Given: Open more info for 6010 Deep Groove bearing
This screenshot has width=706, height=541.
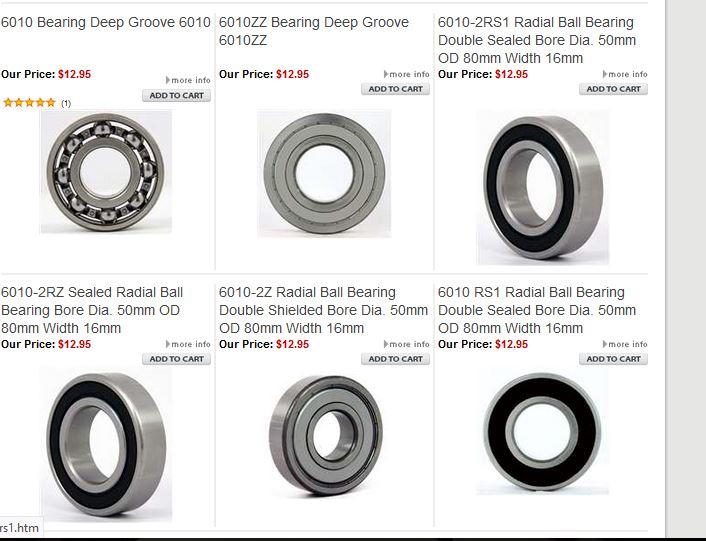Looking at the screenshot, I should (x=188, y=80).
